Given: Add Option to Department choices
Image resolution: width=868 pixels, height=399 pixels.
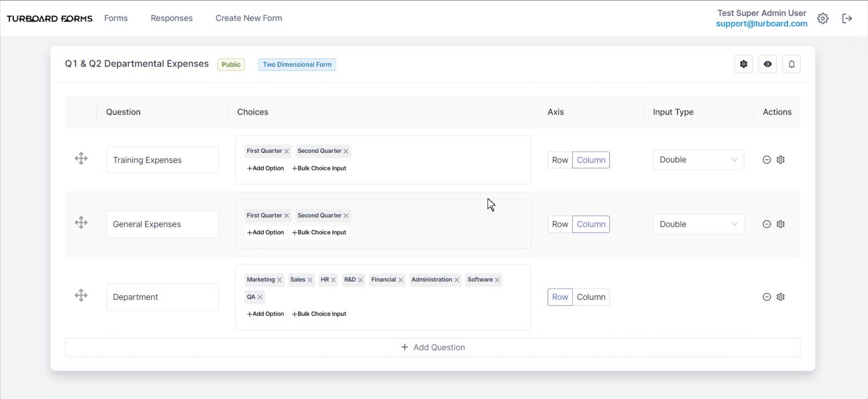Looking at the screenshot, I should tap(265, 314).
